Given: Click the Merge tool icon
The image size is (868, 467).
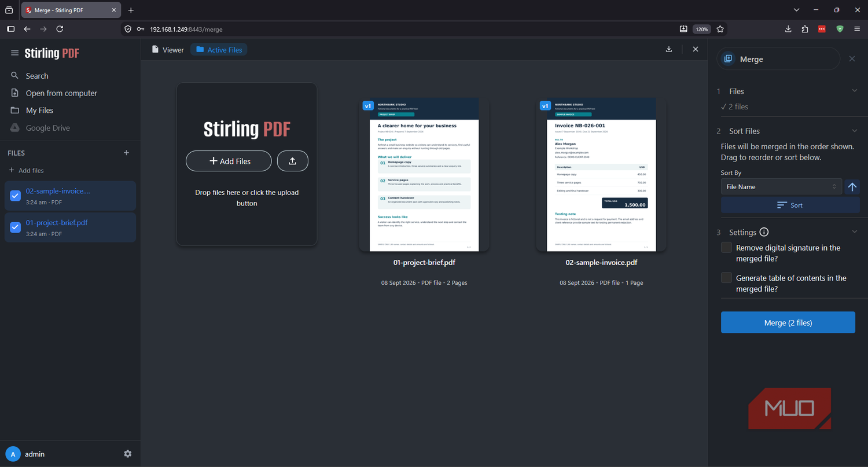Looking at the screenshot, I should [729, 59].
